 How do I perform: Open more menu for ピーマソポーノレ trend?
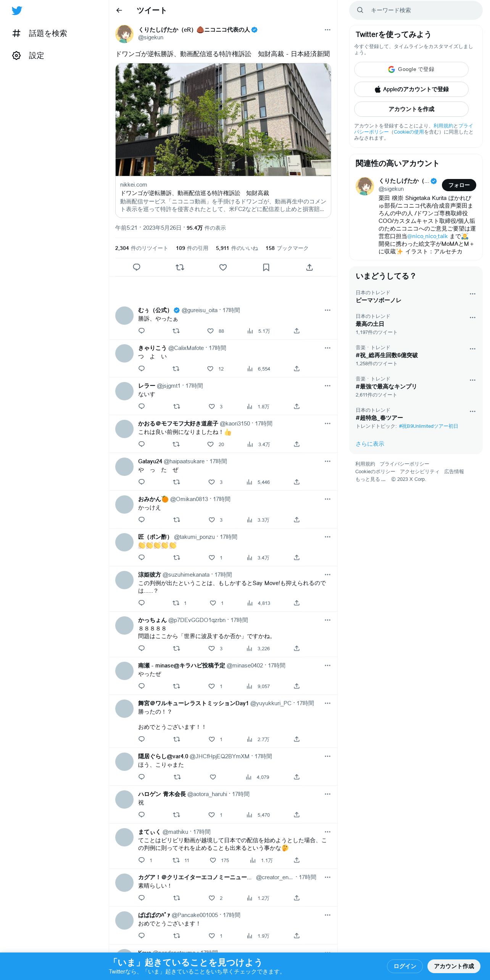472,294
